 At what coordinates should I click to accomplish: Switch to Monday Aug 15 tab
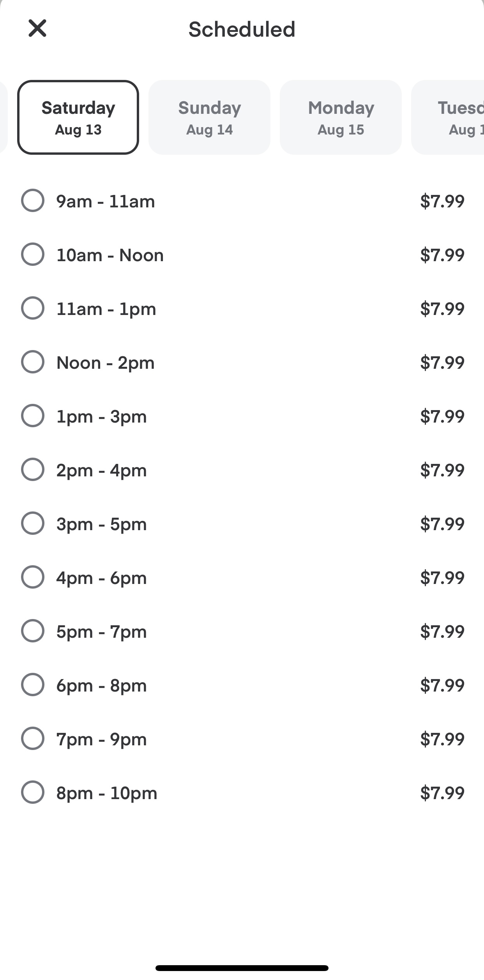pyautogui.click(x=341, y=117)
